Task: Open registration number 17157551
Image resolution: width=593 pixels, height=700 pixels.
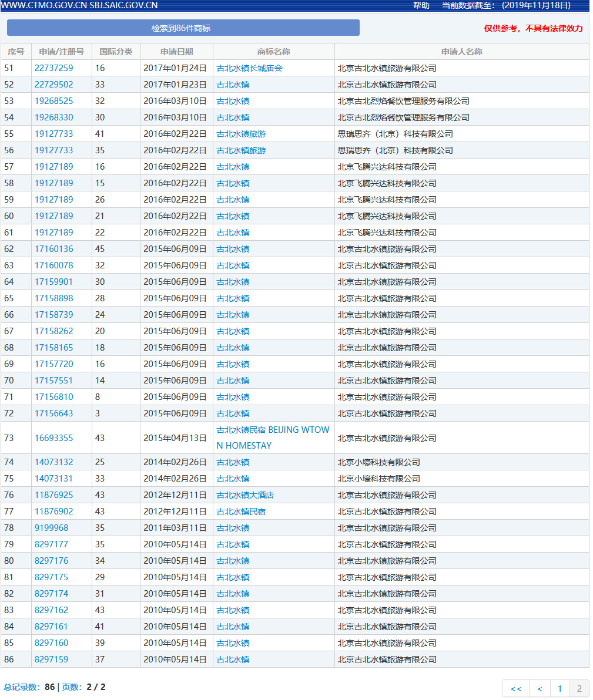Action: coord(53,381)
